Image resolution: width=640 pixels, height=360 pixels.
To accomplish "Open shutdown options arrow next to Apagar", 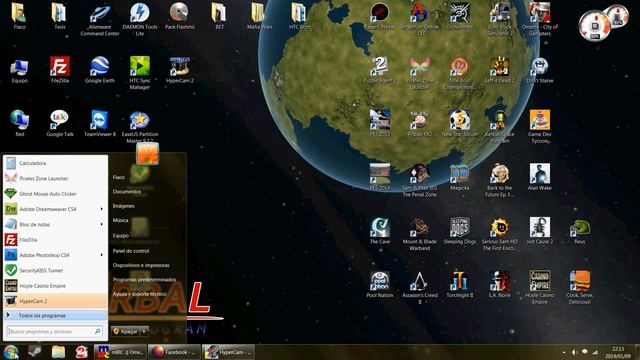I will [x=144, y=331].
